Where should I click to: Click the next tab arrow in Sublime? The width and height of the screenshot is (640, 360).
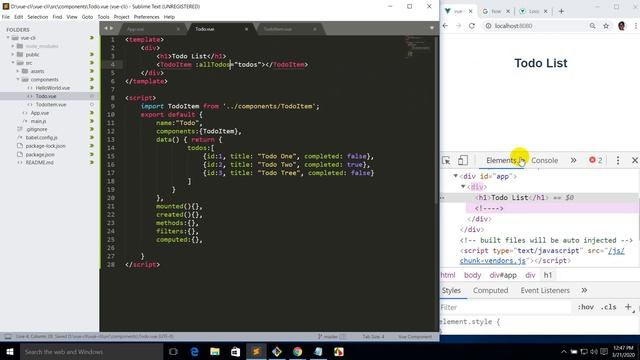(111, 28)
